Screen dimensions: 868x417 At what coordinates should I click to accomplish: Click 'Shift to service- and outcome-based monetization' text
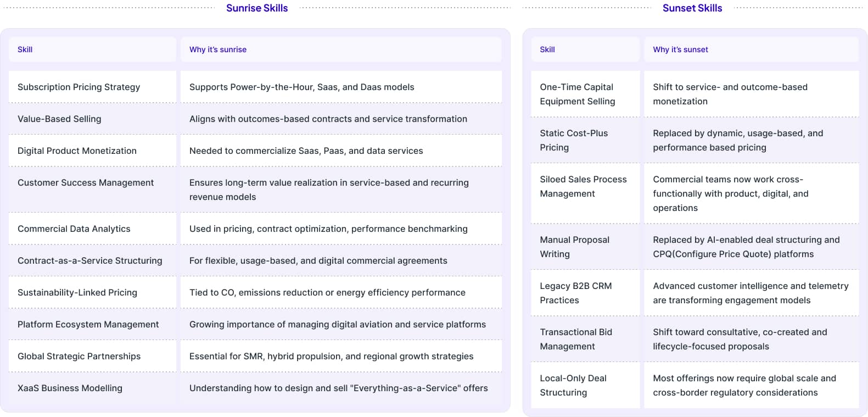pyautogui.click(x=730, y=94)
